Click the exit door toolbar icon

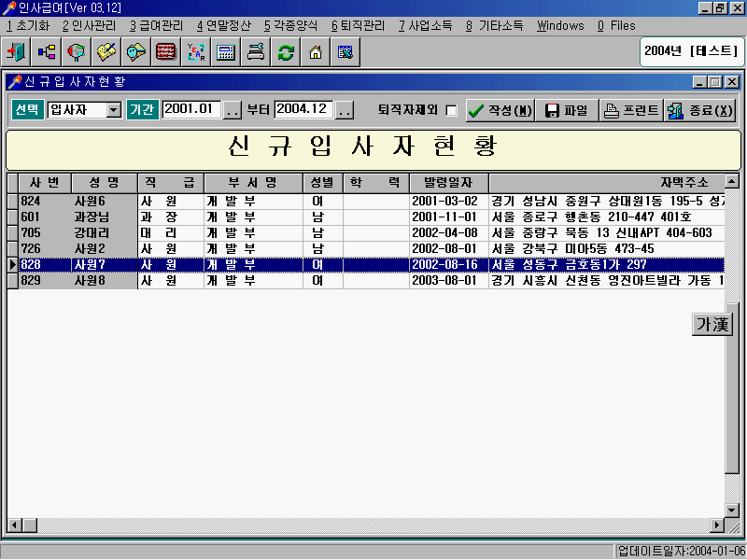click(16, 53)
